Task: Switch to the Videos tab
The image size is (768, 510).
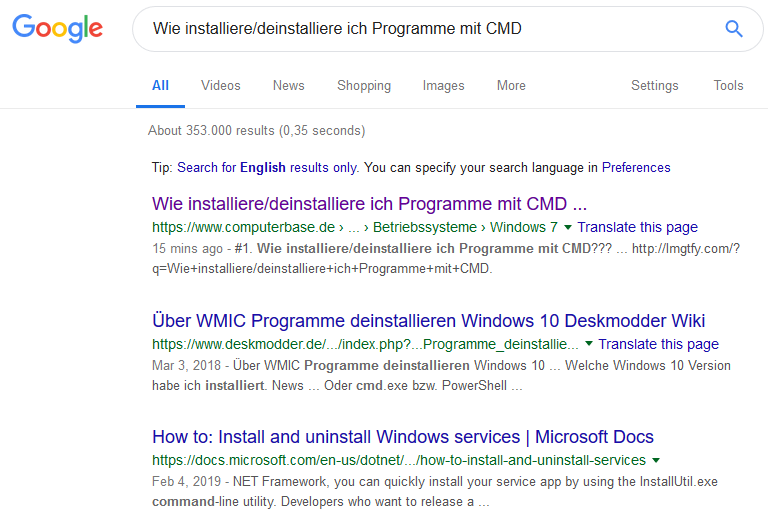Action: point(220,86)
